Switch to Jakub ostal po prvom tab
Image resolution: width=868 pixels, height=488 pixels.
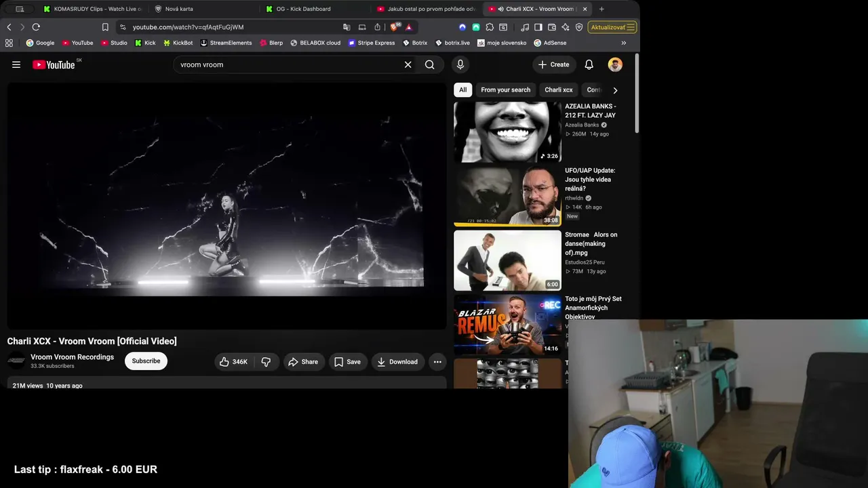coord(426,9)
